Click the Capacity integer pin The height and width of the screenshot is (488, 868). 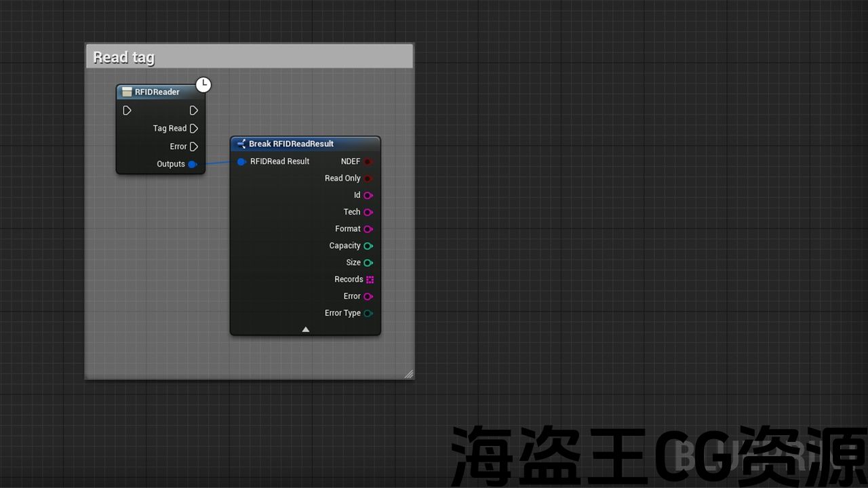[368, 246]
